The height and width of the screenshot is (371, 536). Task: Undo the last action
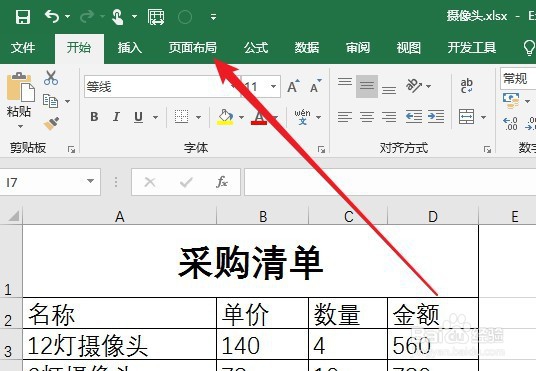coord(52,16)
